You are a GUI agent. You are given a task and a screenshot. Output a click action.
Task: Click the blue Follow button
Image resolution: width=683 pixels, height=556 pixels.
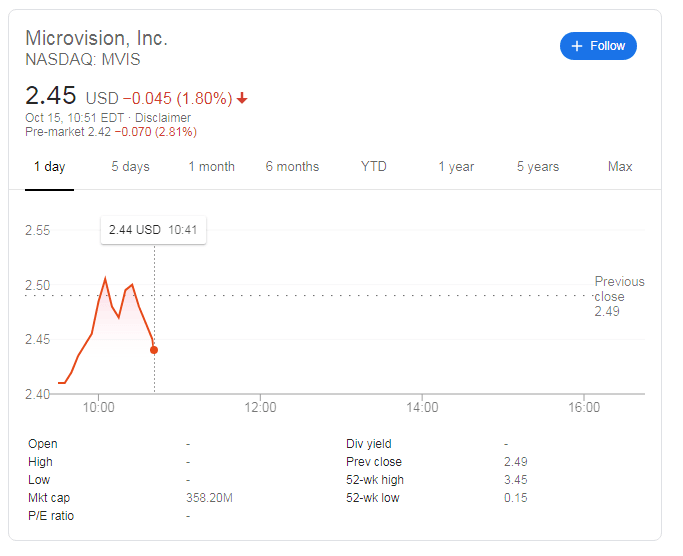(598, 46)
